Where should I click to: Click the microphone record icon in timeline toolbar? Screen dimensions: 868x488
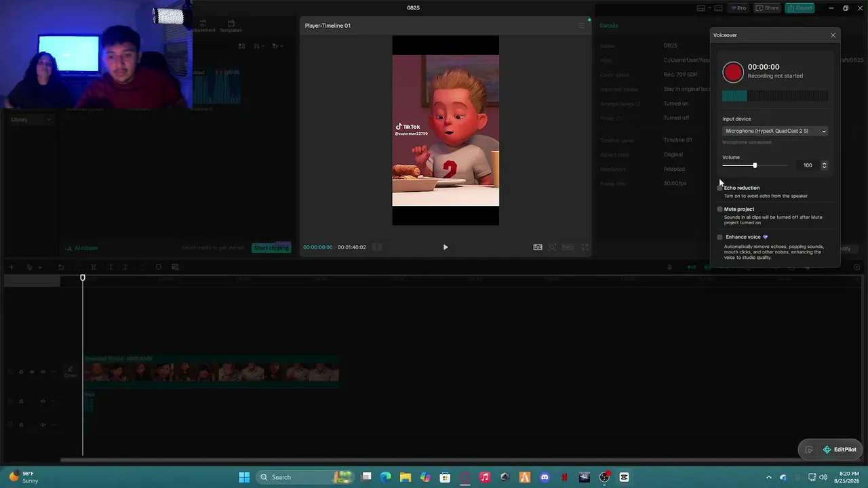pos(669,267)
